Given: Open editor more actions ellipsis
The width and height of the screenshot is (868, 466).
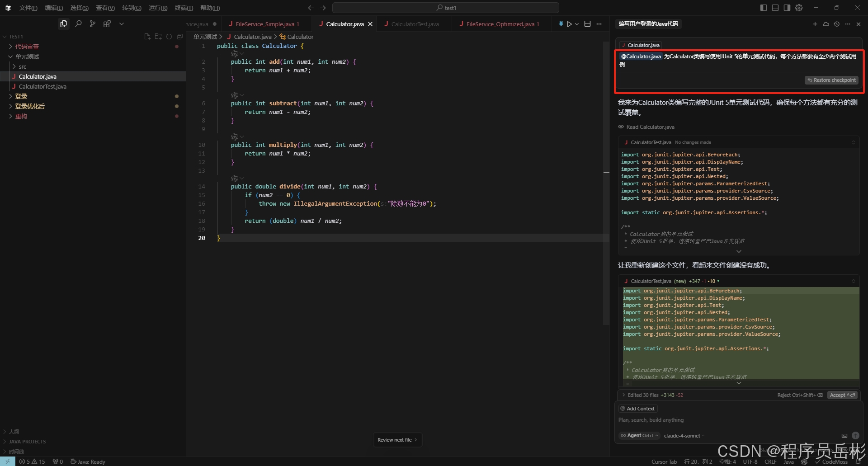Looking at the screenshot, I should (599, 24).
